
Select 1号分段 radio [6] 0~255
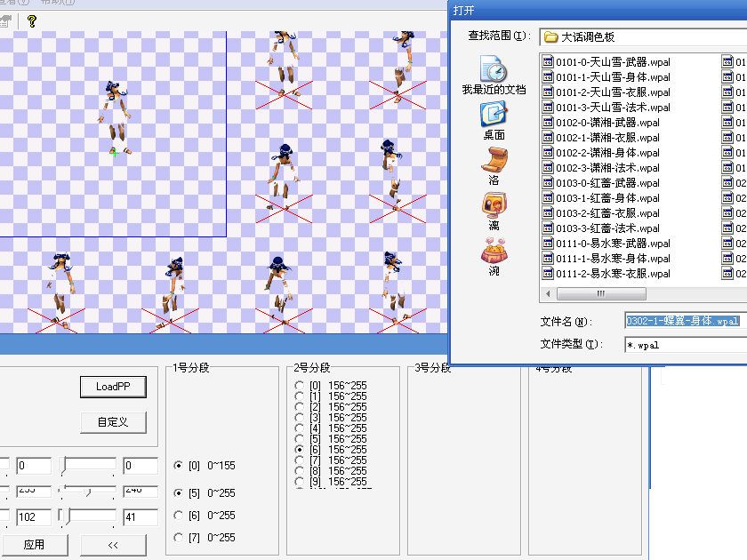(x=178, y=516)
